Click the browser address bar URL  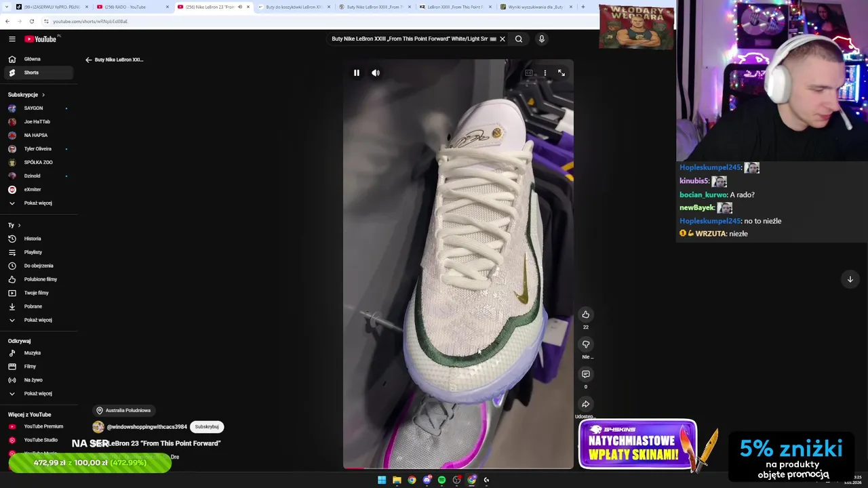click(x=90, y=21)
